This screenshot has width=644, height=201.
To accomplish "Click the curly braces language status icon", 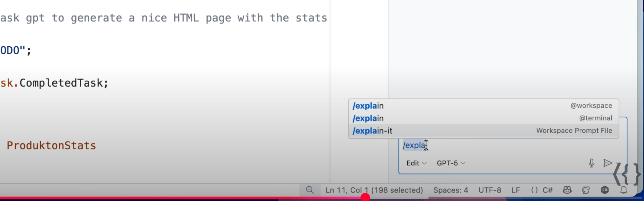I will [x=534, y=190].
